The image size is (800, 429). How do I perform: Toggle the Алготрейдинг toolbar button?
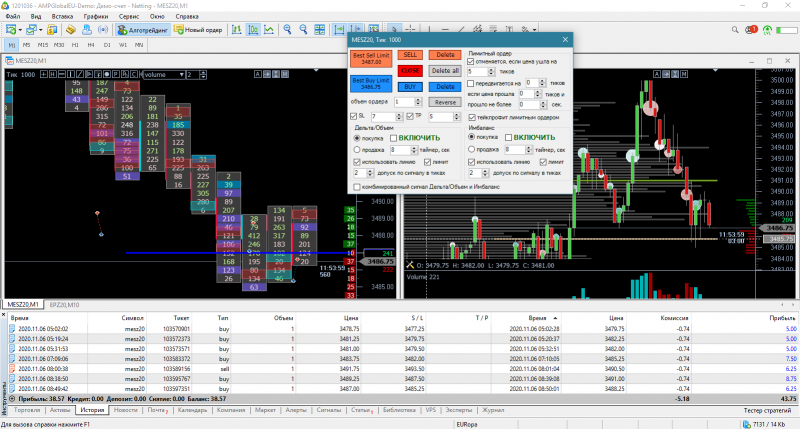[x=142, y=30]
